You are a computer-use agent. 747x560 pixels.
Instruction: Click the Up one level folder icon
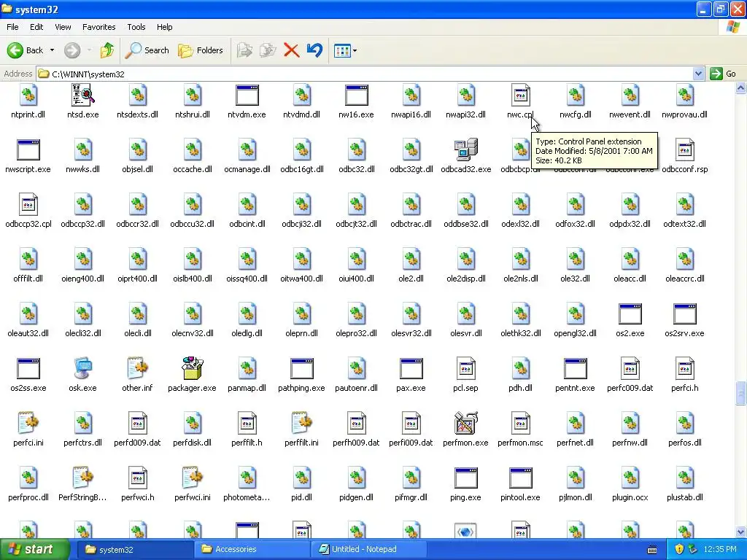click(x=107, y=50)
